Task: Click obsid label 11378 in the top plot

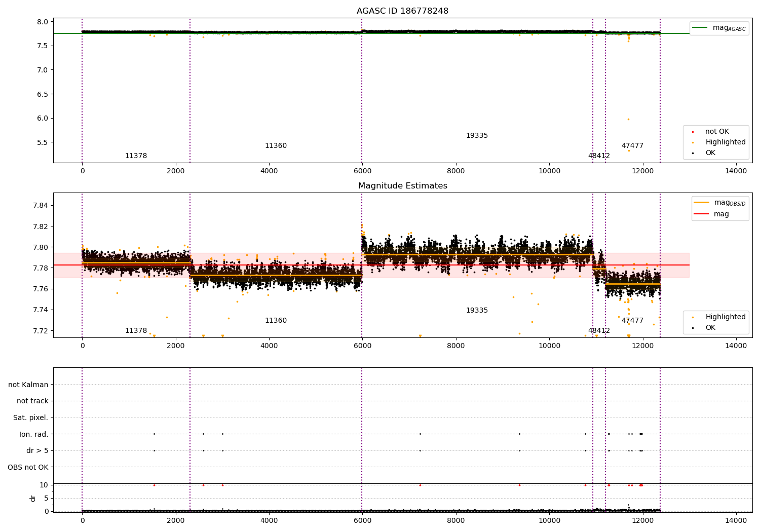Action: [136, 156]
